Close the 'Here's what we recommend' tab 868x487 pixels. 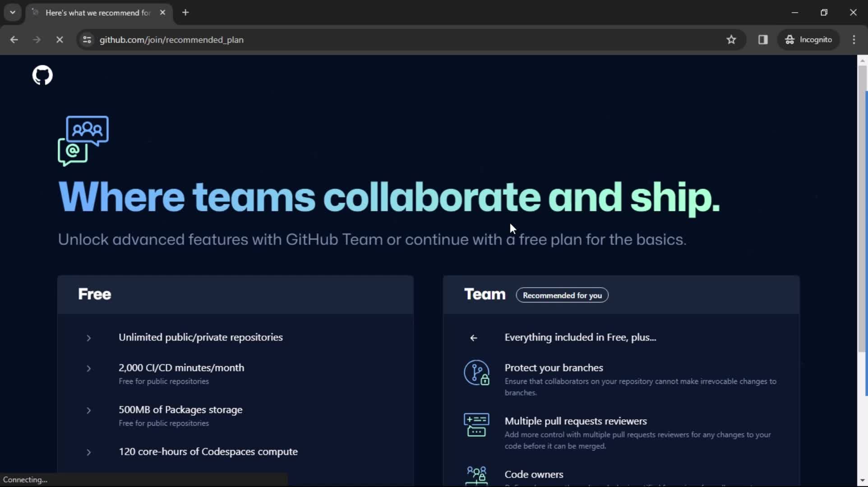tap(162, 13)
